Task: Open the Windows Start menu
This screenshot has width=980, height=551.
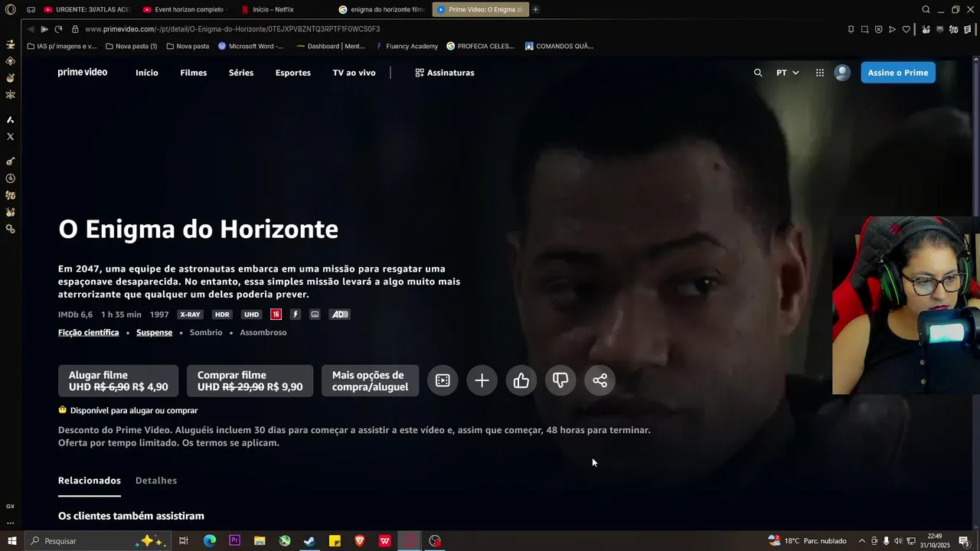Action: click(x=11, y=541)
